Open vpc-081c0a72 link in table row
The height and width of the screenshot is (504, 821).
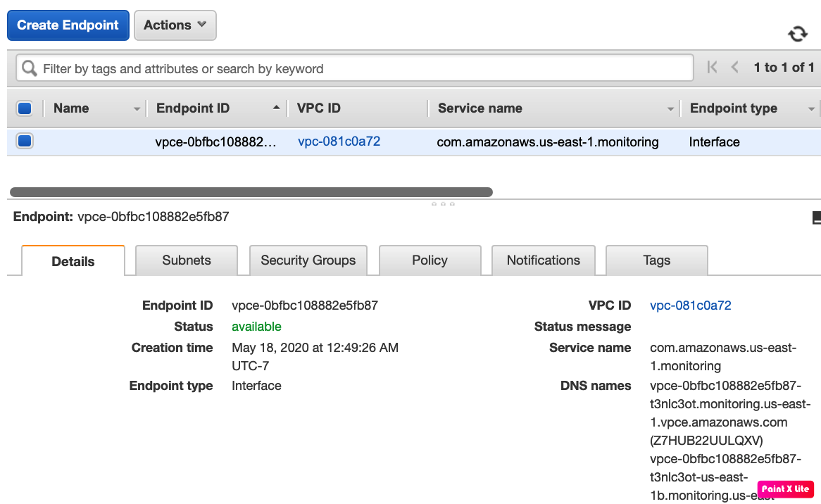click(x=339, y=141)
